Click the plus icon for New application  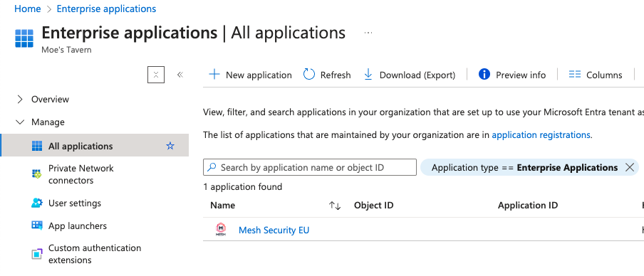pyautogui.click(x=214, y=75)
